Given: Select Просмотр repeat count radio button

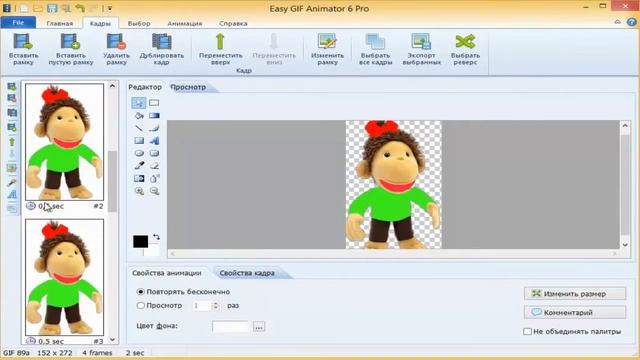Looking at the screenshot, I should point(140,305).
